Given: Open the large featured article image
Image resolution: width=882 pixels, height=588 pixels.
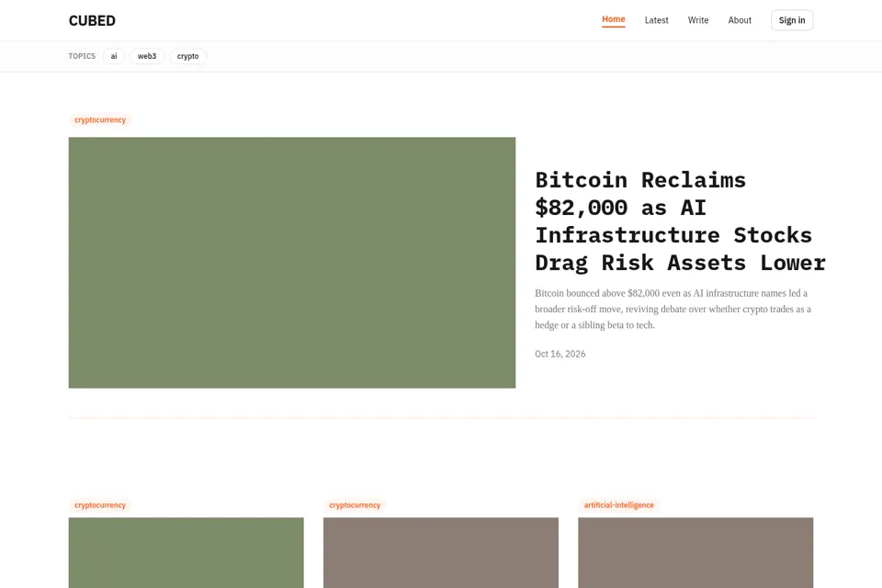Looking at the screenshot, I should click(x=292, y=262).
